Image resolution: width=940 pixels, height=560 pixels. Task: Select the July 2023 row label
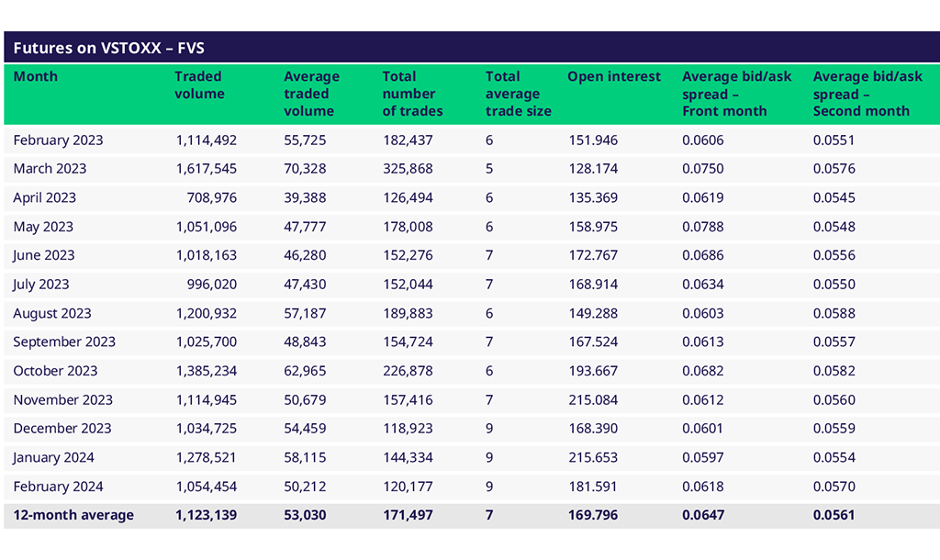coord(41,285)
